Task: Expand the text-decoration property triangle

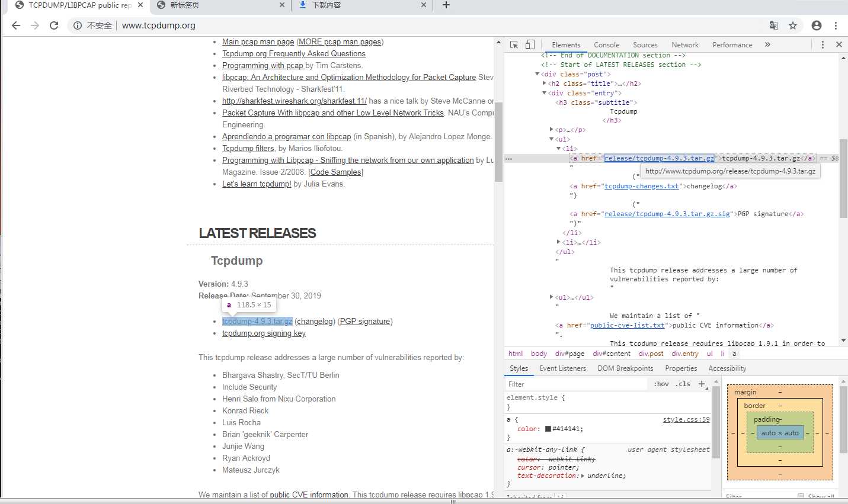Action: [583, 476]
